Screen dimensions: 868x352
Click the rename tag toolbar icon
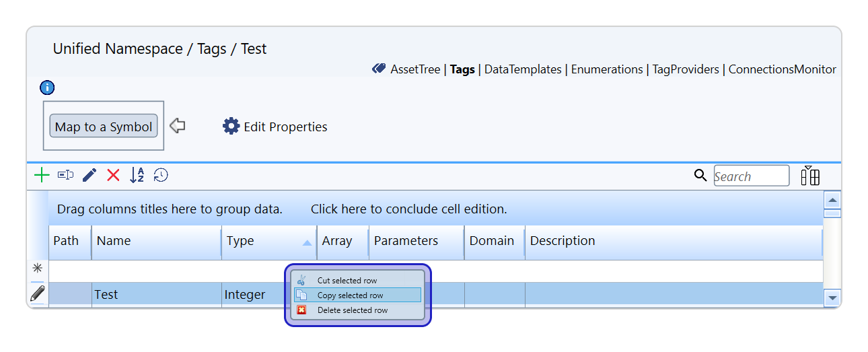click(65, 176)
